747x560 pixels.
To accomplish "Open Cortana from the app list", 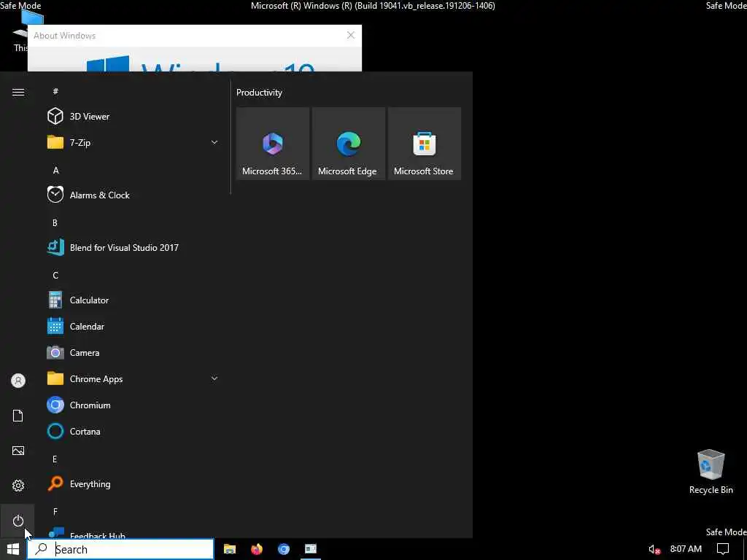I will point(133,431).
